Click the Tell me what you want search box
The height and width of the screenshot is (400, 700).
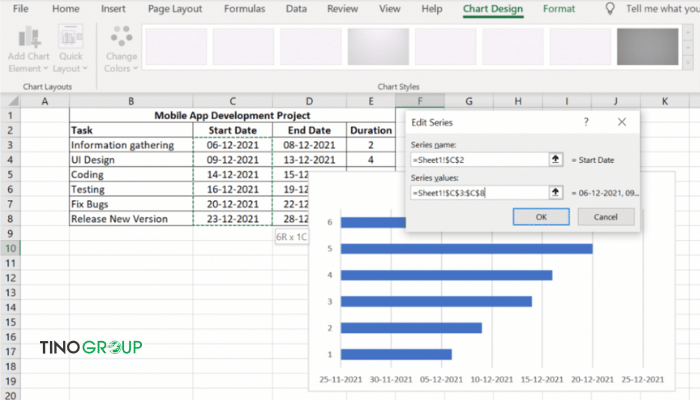pos(662,8)
